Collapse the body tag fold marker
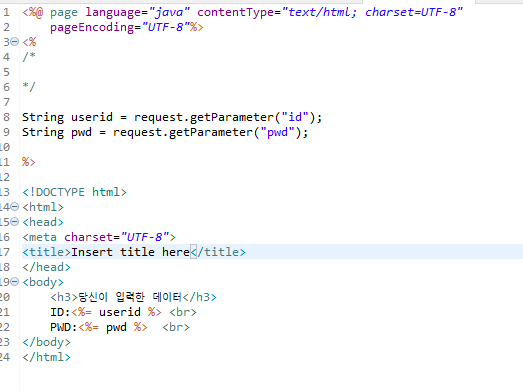Screen dimensions: 523x391 point(14,282)
